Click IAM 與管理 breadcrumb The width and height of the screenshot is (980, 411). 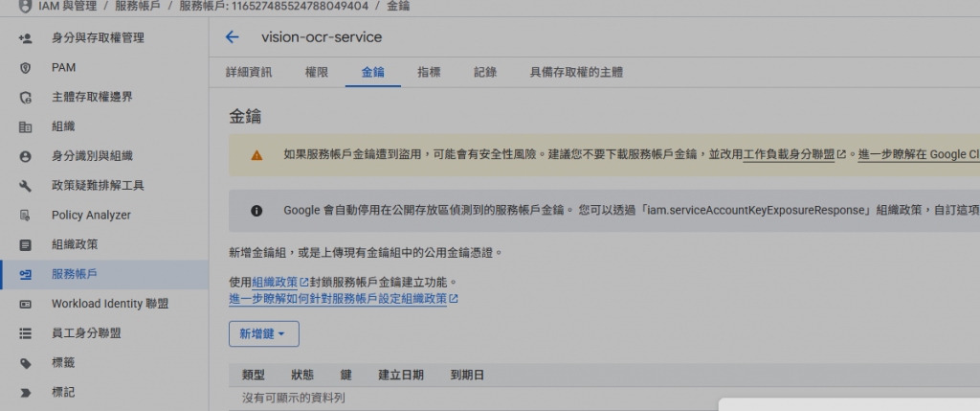coord(68,7)
